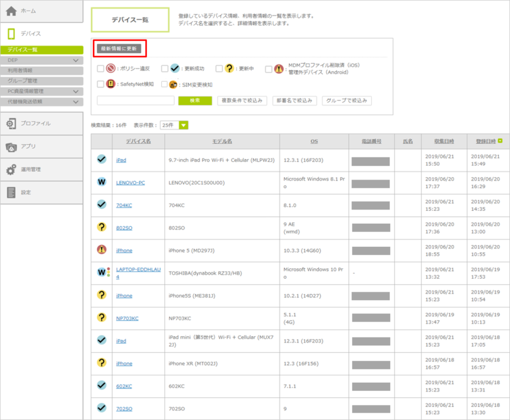Tick the 更新成功 filter checkbox
510x420 pixels.
pos(165,69)
